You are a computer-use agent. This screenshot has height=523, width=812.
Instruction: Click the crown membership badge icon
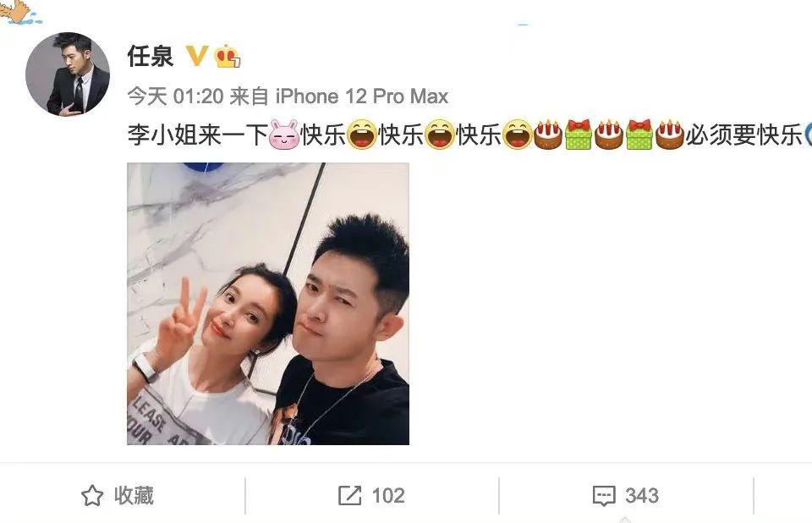(x=228, y=56)
